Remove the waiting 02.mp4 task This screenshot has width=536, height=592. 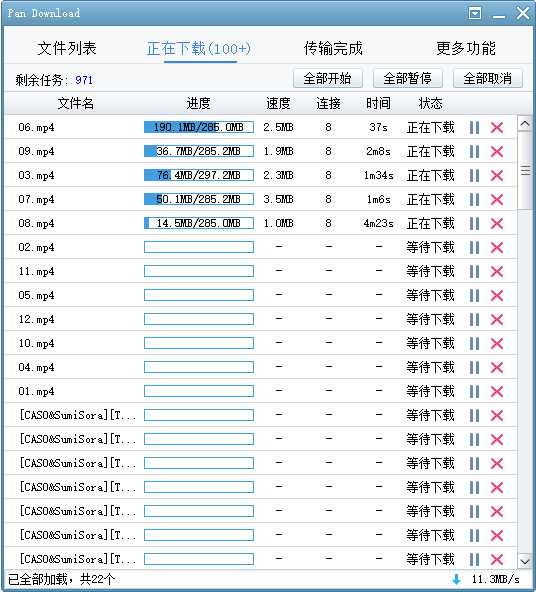[497, 248]
